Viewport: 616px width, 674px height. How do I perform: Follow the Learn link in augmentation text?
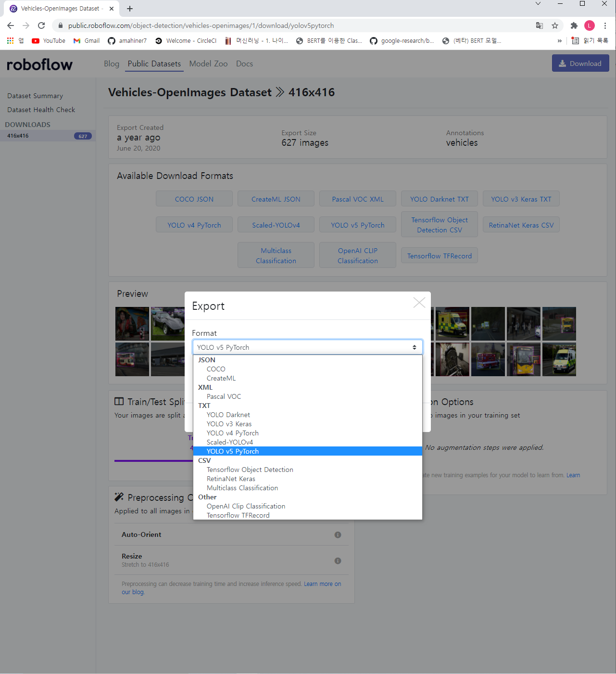pos(573,475)
